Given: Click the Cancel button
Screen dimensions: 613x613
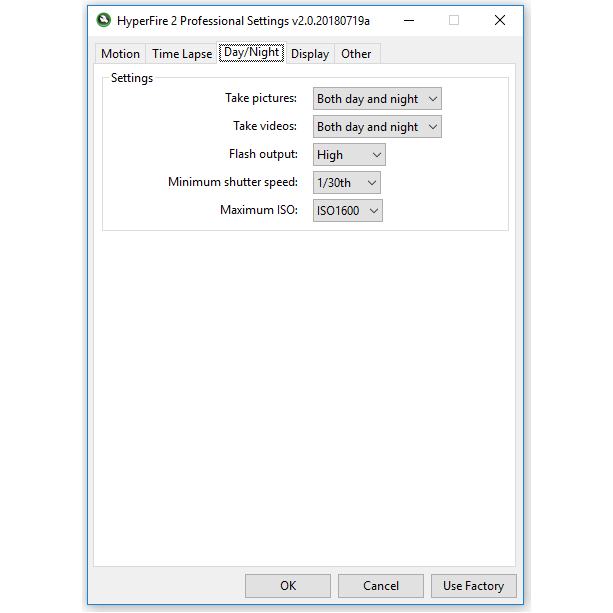Looking at the screenshot, I should point(381,586).
